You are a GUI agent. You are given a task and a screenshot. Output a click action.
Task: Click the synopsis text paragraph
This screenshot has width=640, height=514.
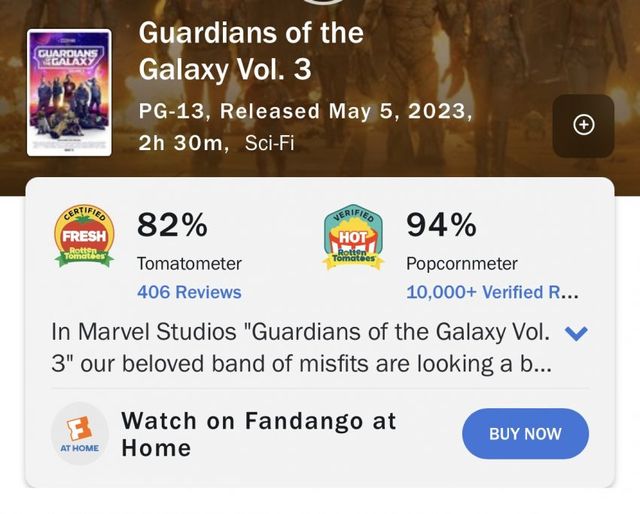pyautogui.click(x=300, y=347)
